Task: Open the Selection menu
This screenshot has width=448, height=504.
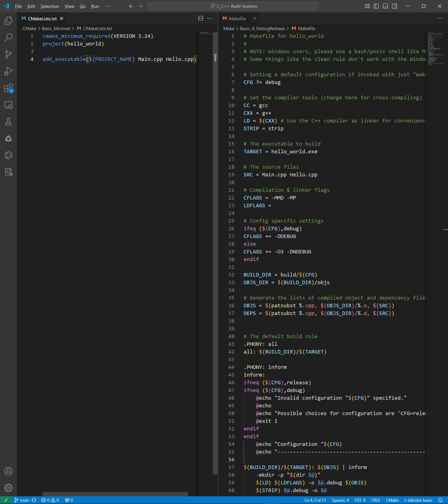Action: coord(49,6)
